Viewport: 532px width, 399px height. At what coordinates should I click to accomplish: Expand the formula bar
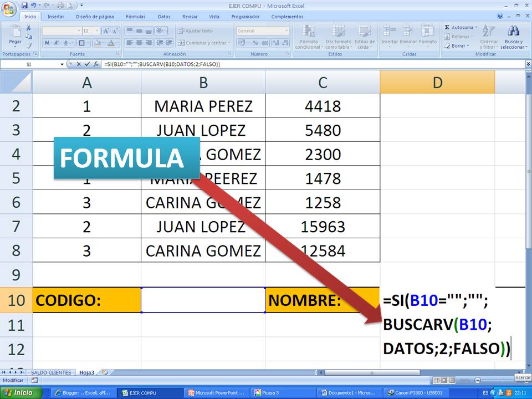(529, 64)
